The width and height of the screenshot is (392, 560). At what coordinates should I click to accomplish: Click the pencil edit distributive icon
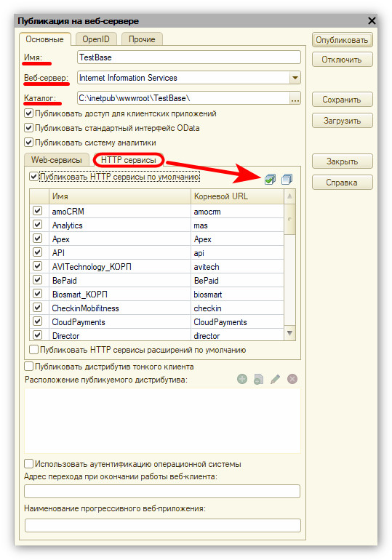tap(275, 379)
